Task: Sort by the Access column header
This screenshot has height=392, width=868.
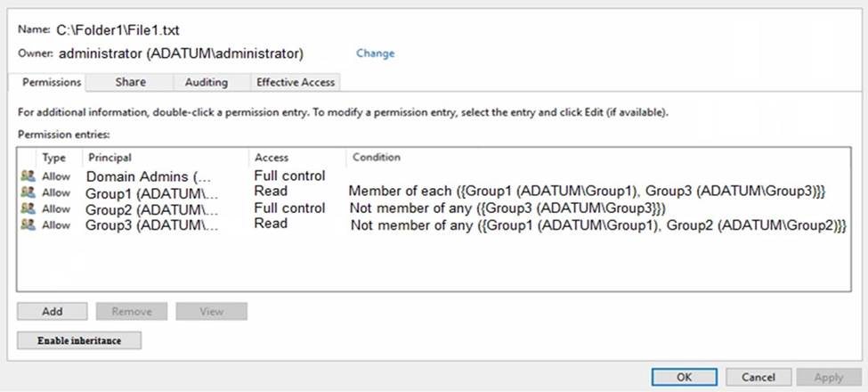Action: pos(272,158)
